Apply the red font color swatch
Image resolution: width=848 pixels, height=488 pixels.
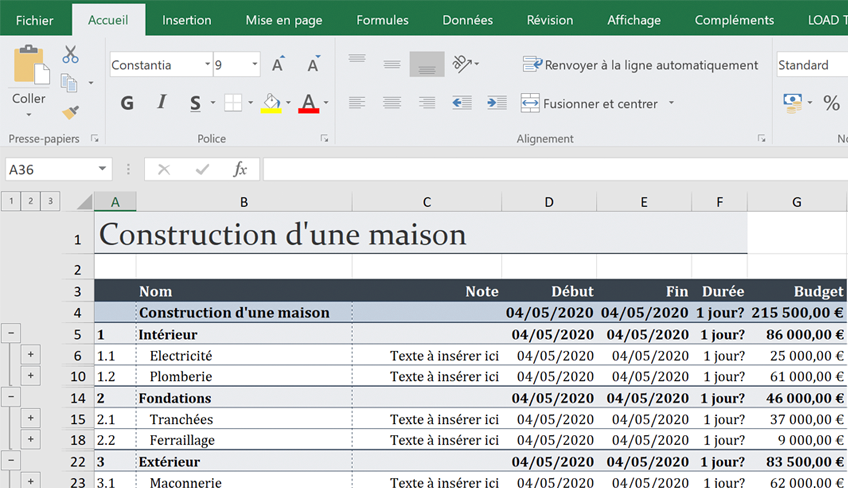click(308, 103)
